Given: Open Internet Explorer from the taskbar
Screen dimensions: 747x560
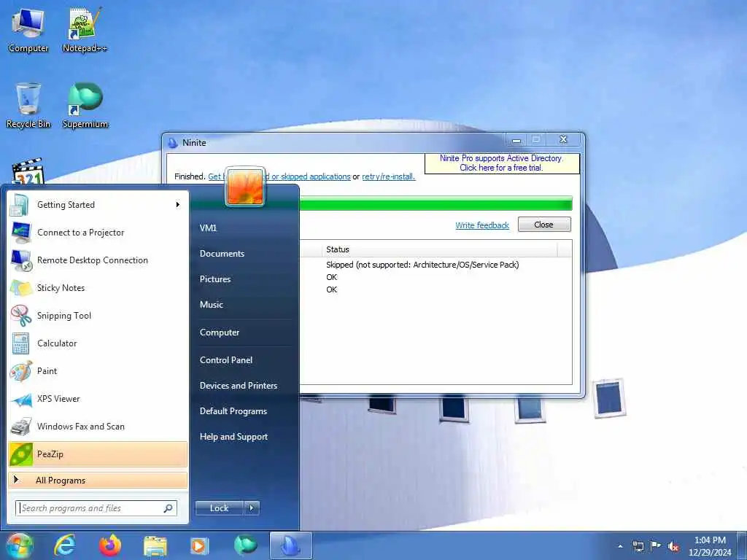Looking at the screenshot, I should [x=65, y=545].
